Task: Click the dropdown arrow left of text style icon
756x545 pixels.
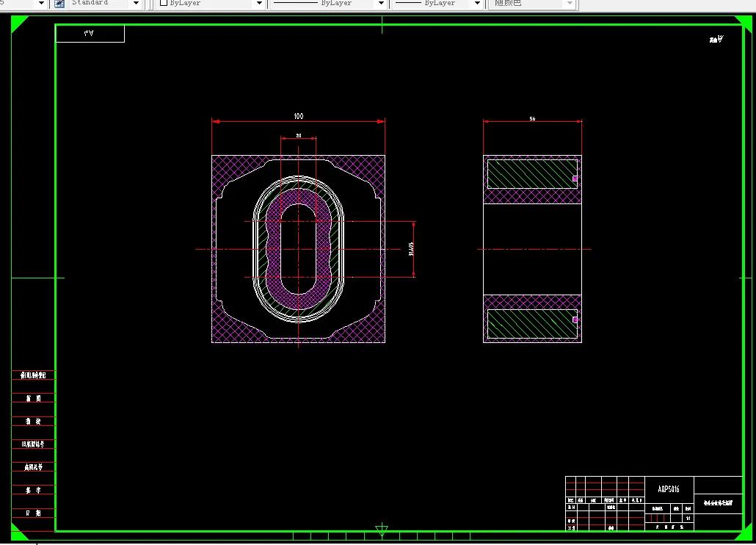Action: coord(41,4)
